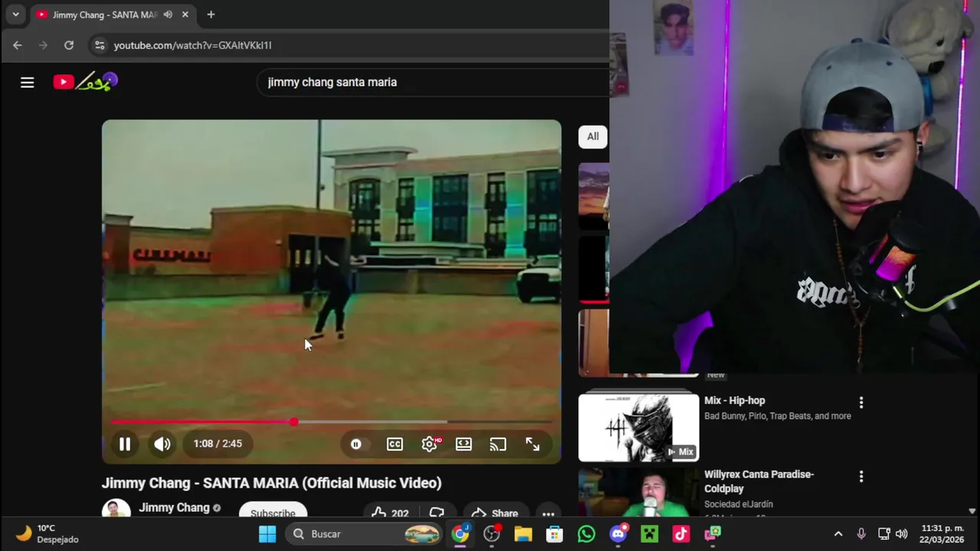The width and height of the screenshot is (980, 551).
Task: Like the video (202 likes)
Action: tap(390, 511)
